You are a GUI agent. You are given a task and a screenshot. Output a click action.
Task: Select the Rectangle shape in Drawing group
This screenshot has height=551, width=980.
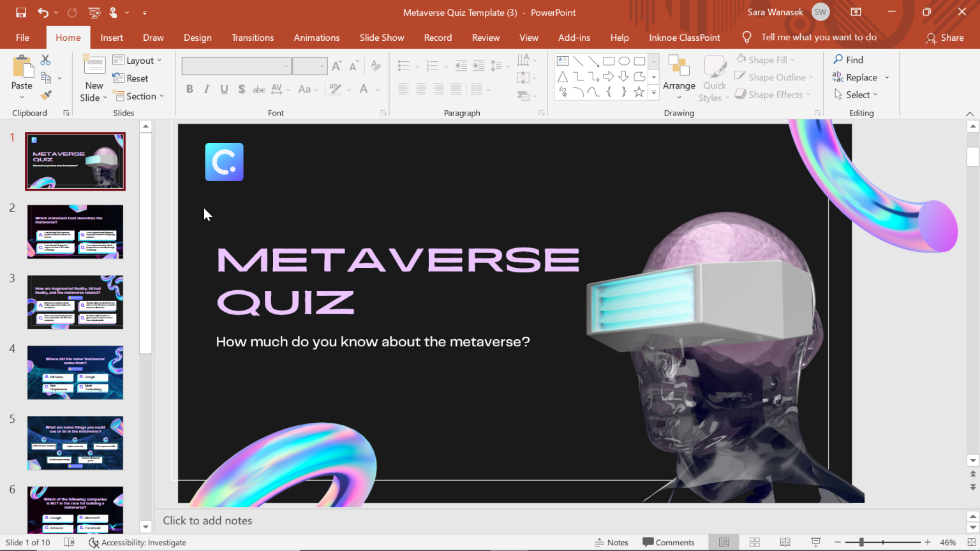point(607,61)
